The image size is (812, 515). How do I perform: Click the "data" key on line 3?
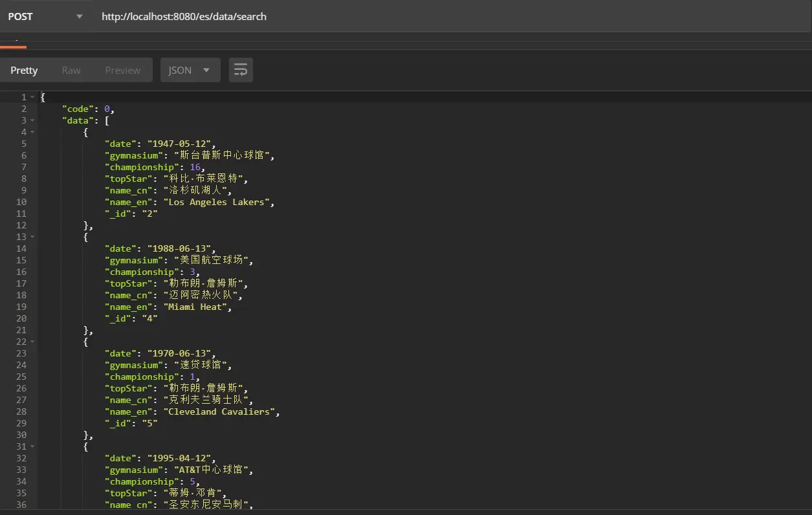pos(78,120)
